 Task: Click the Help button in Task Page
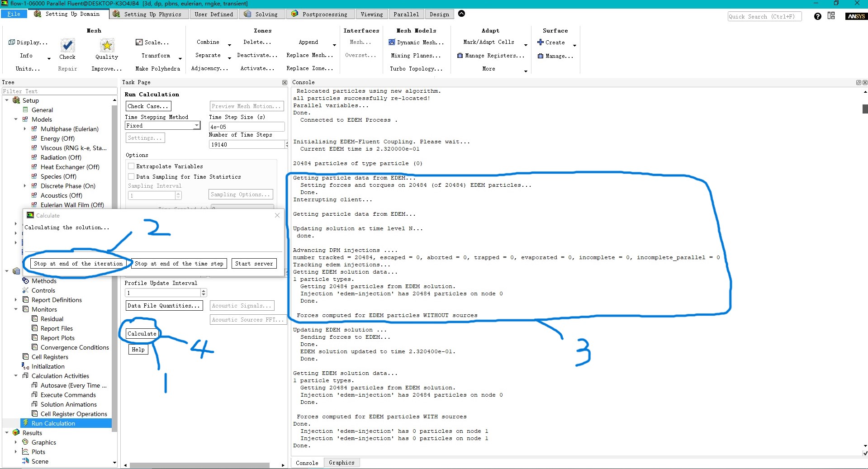[138, 350]
